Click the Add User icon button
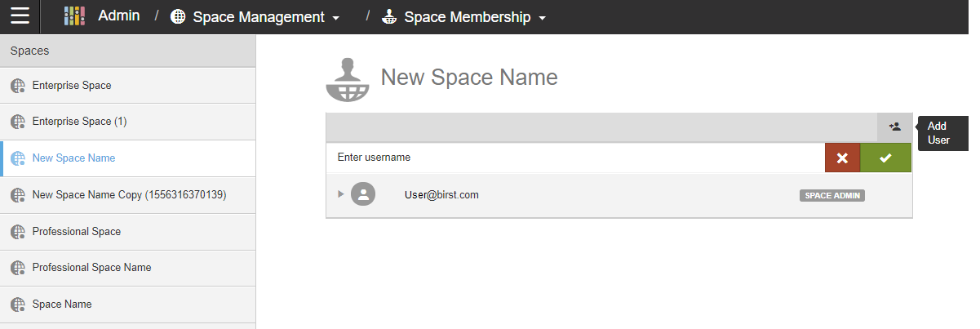This screenshot has width=980, height=329. tap(894, 127)
